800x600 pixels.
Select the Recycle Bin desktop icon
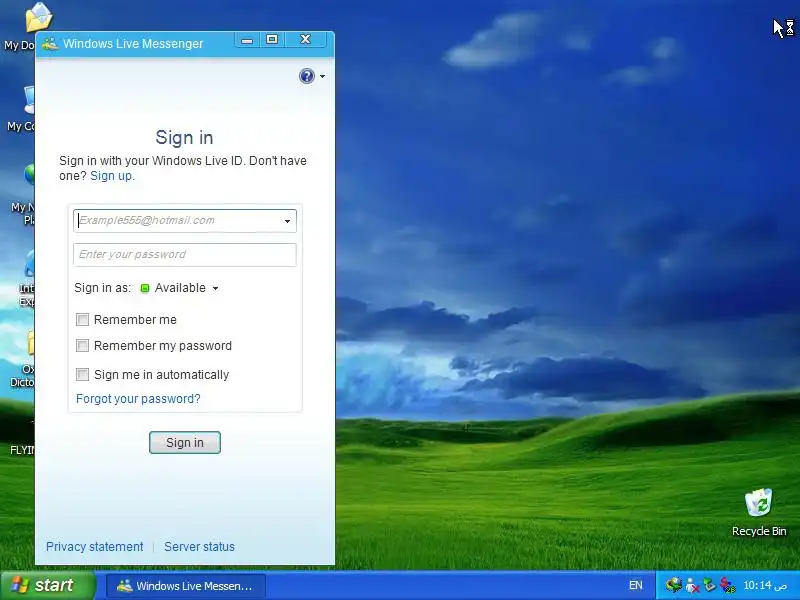click(x=759, y=513)
